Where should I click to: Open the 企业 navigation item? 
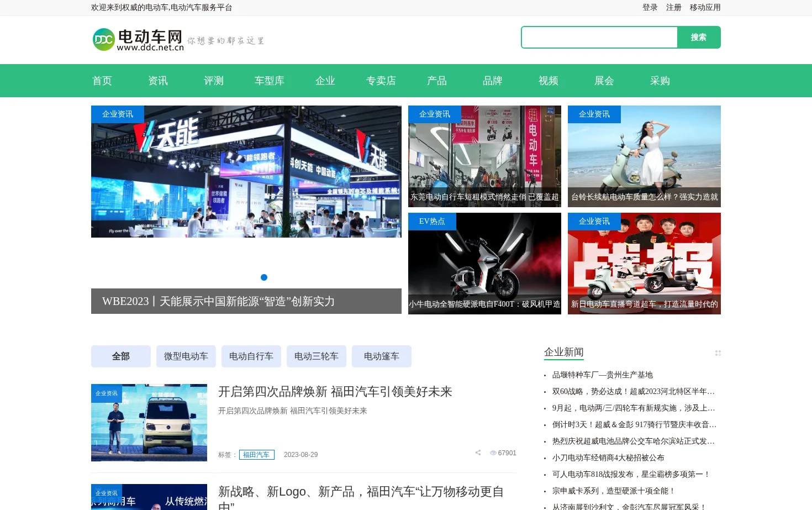tap(325, 81)
